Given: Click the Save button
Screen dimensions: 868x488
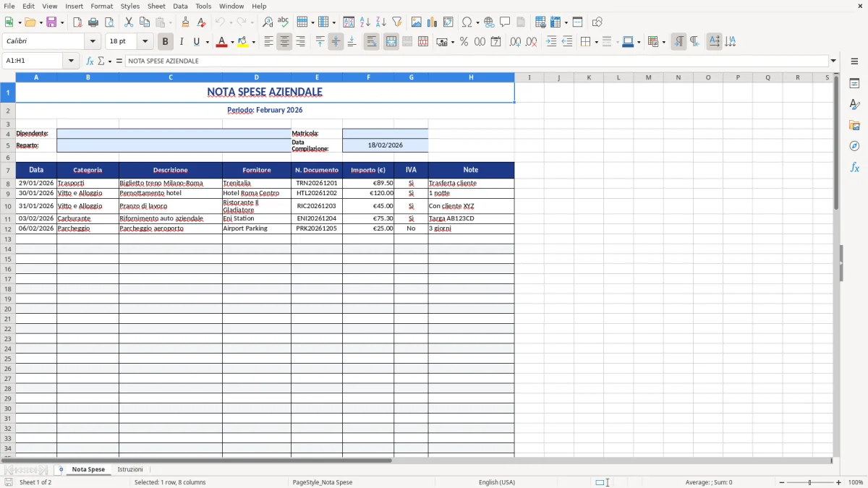Looking at the screenshot, I should (x=51, y=21).
